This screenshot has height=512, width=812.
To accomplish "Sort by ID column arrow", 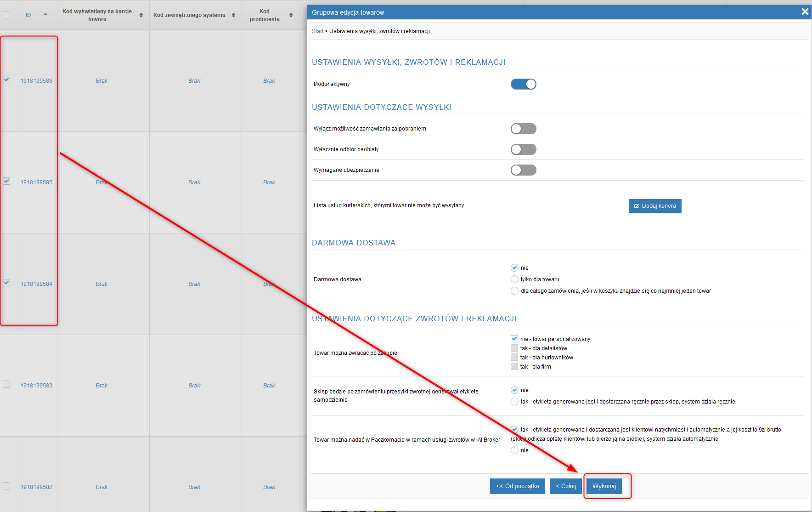I will [x=45, y=14].
